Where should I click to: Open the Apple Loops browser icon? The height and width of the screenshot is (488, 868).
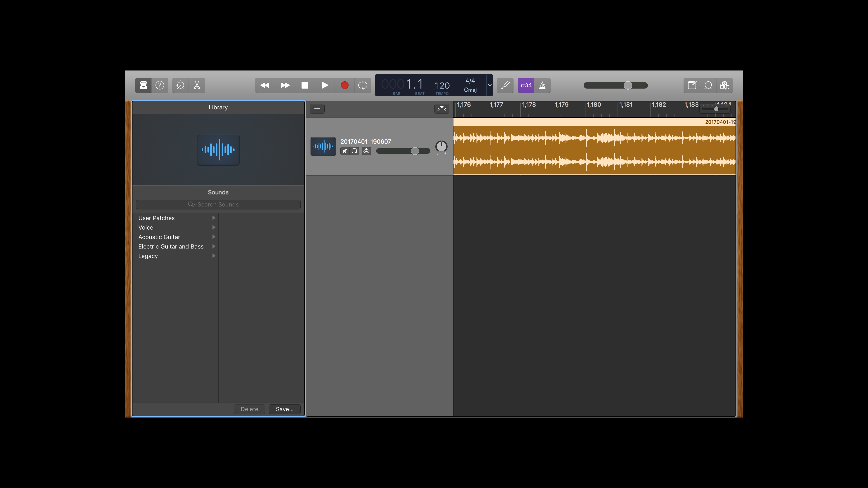coord(708,85)
